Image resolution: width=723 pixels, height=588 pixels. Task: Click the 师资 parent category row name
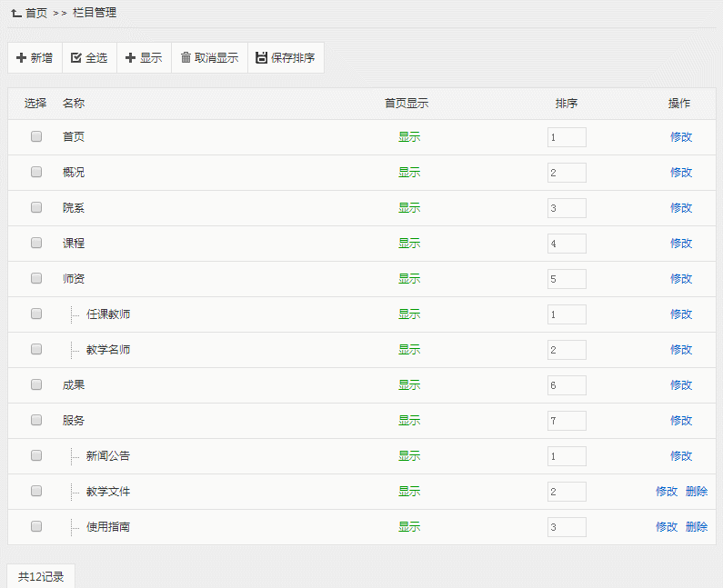pos(74,279)
